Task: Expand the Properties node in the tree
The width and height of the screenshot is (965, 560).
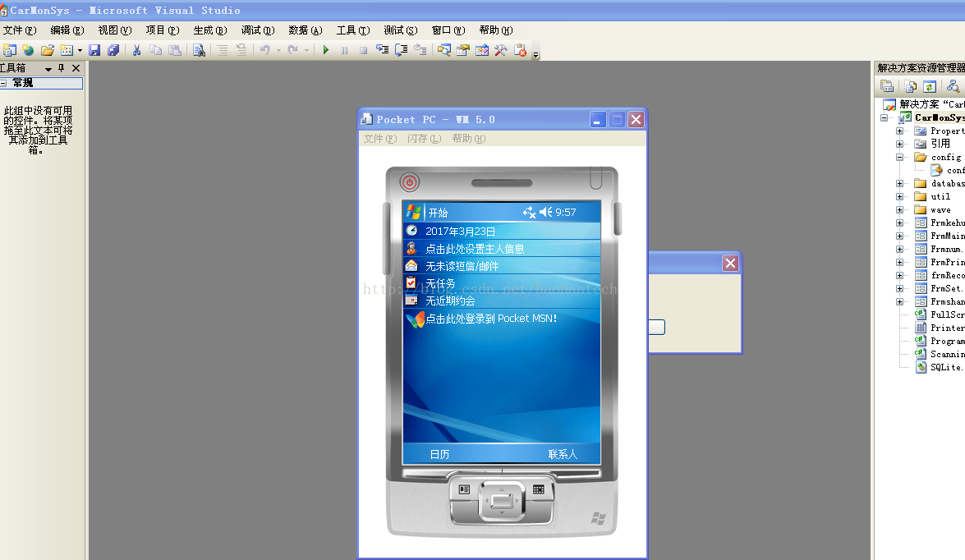Action: click(900, 131)
